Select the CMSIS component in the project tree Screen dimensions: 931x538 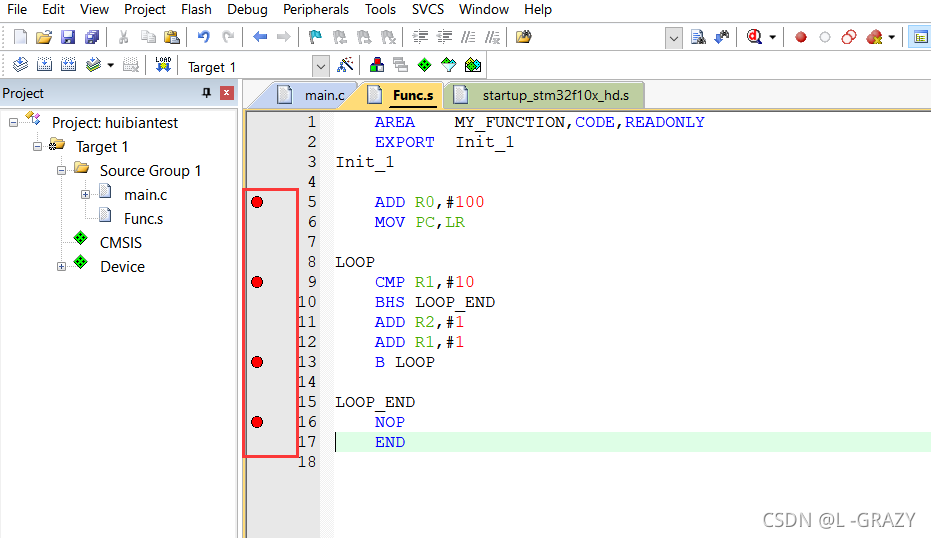point(121,242)
